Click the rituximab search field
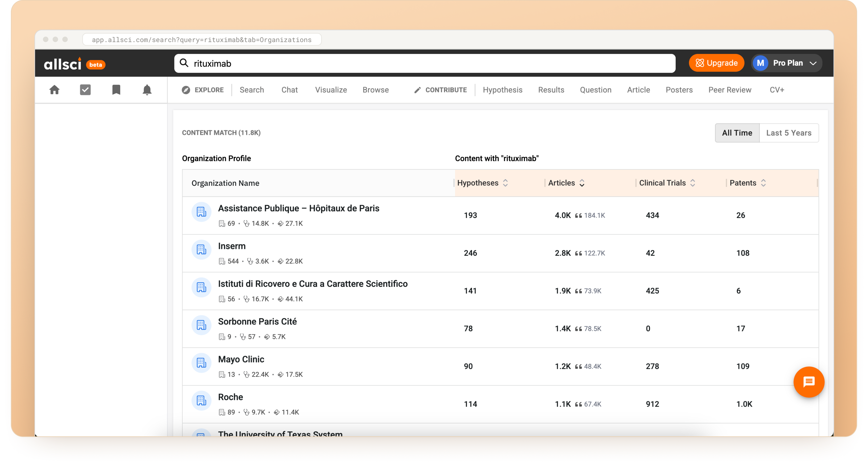 point(425,63)
